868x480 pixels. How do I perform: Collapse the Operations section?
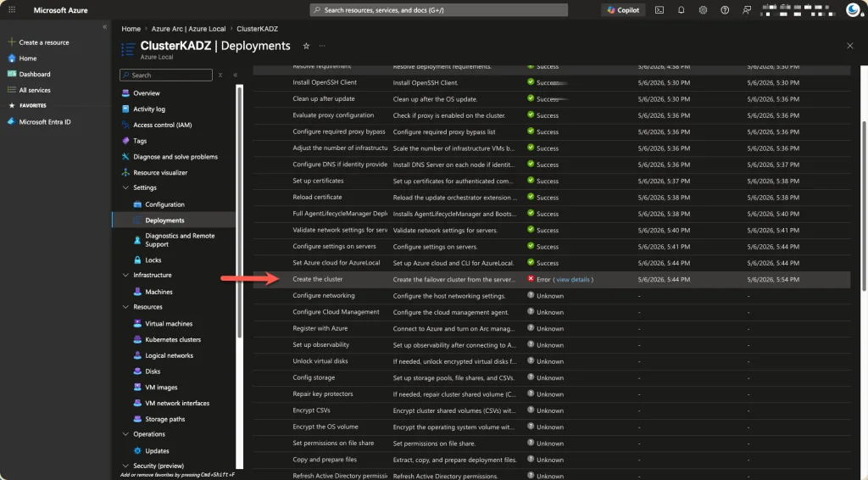point(125,434)
